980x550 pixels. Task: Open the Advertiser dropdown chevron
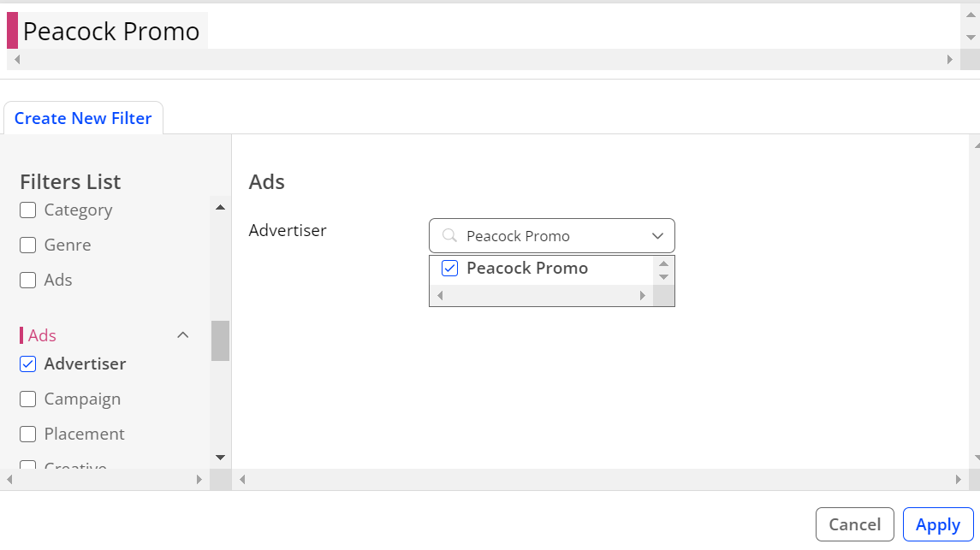tap(657, 236)
